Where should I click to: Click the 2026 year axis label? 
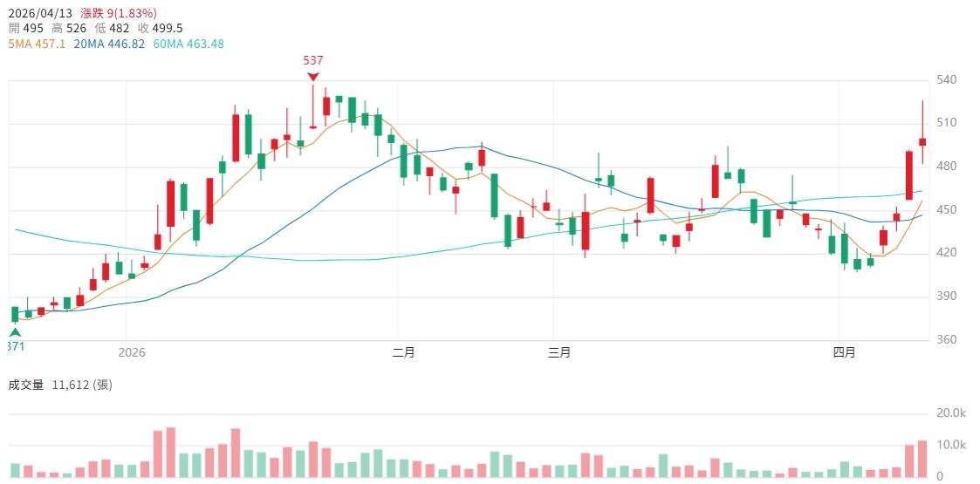coord(131,352)
